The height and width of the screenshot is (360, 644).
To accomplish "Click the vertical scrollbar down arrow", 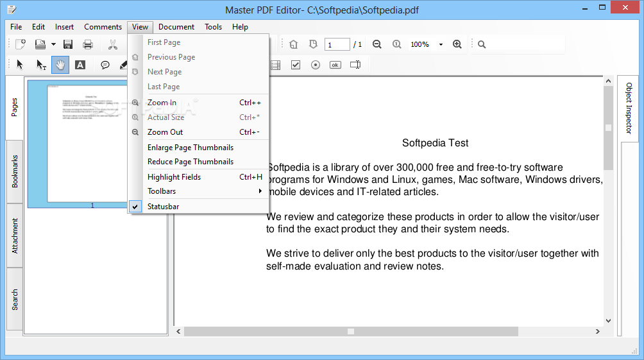I will tap(608, 321).
